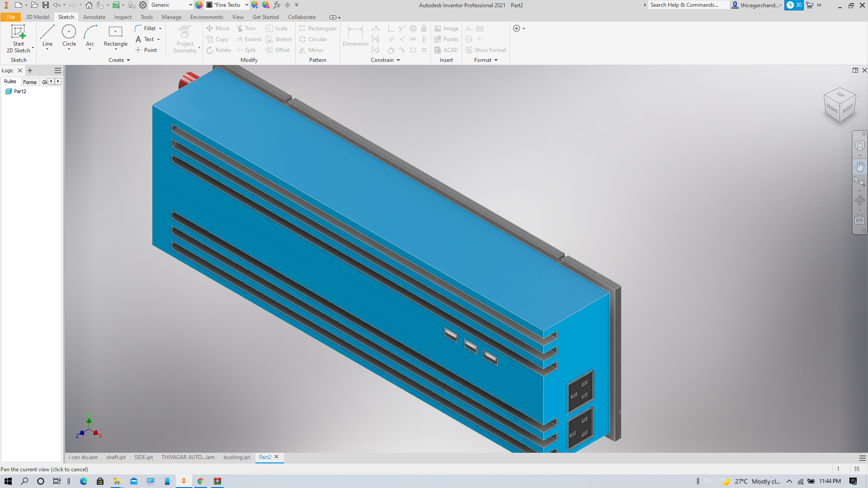Click the Home view icon
The height and width of the screenshot is (488, 868).
[x=89, y=5]
